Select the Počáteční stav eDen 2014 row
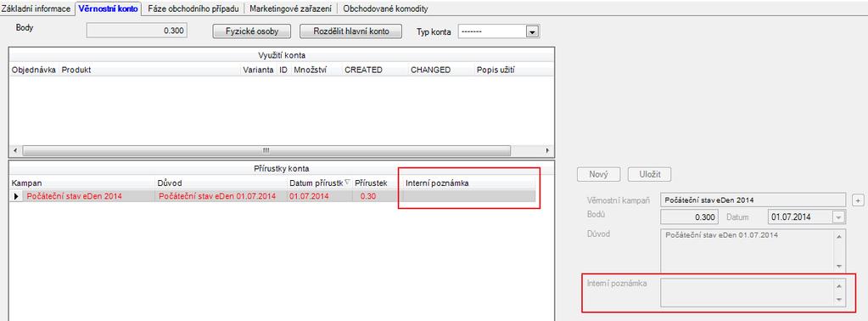The image size is (868, 321). (x=273, y=196)
